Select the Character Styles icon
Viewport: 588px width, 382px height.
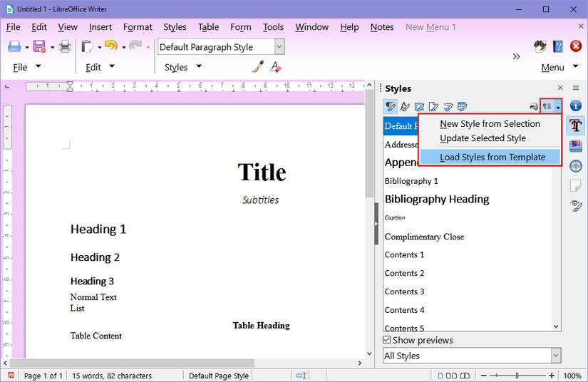point(405,107)
